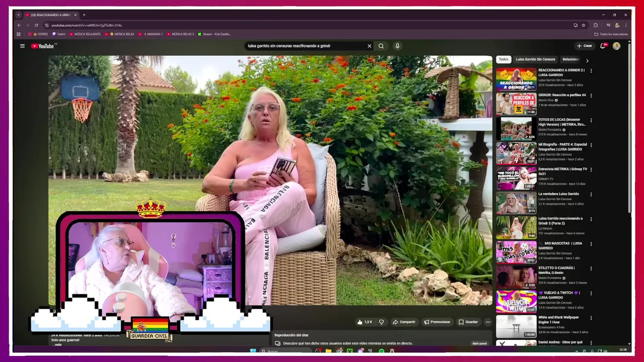The height and width of the screenshot is (362, 644).
Task: Open options for STILETTO O CUADRÁS video
Action: [x=591, y=268]
